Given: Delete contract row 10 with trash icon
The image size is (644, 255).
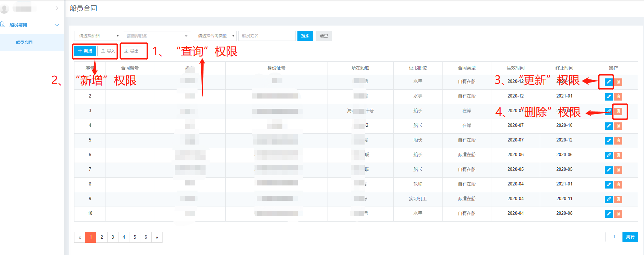Looking at the screenshot, I should [x=618, y=214].
